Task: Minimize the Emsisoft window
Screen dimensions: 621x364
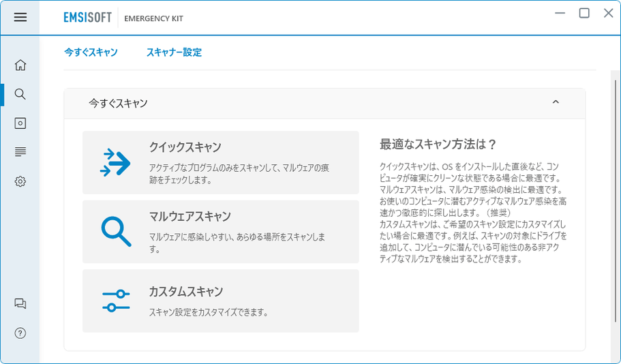Action: pyautogui.click(x=560, y=13)
